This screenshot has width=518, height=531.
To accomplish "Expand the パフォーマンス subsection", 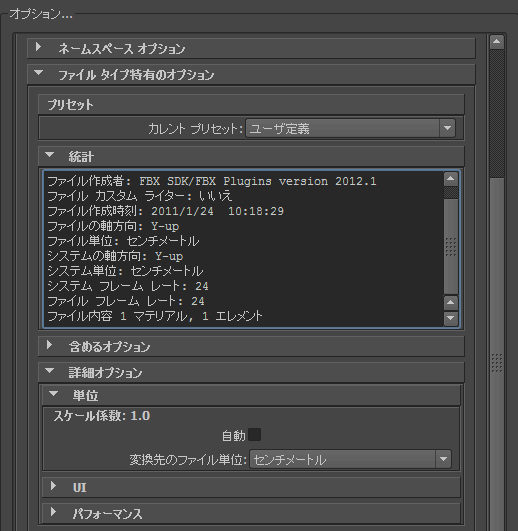I will (53, 512).
